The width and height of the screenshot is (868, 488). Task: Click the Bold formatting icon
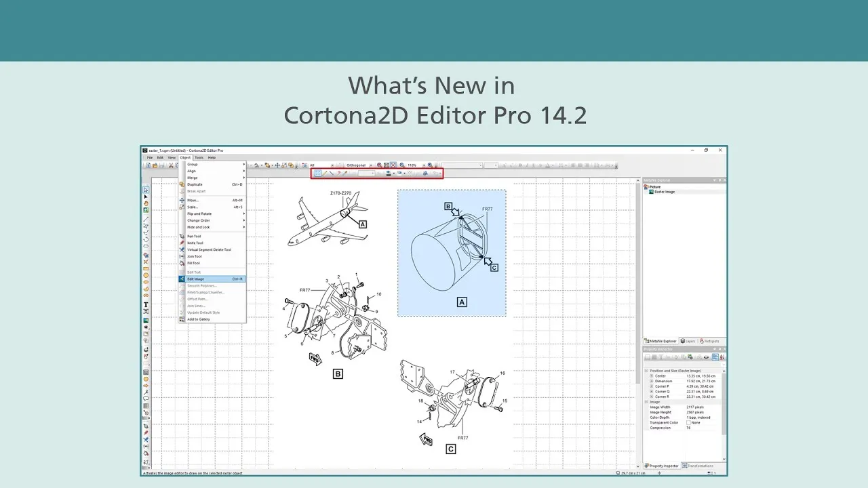[520, 165]
